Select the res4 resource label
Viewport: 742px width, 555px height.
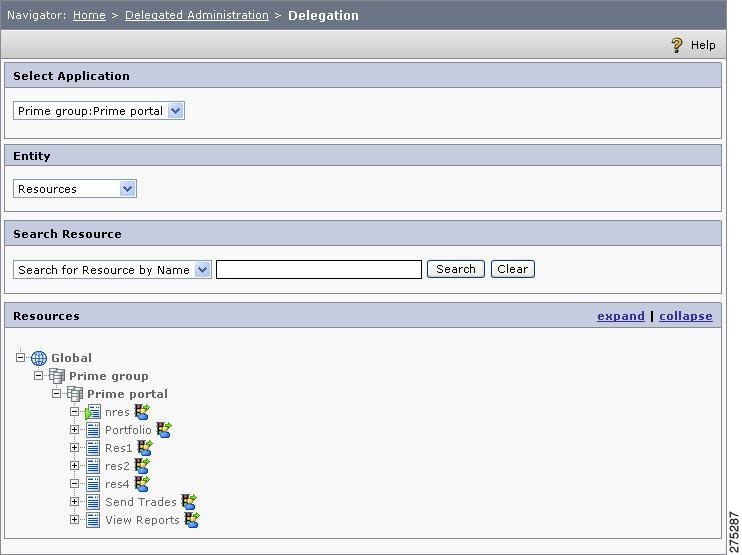pos(117,484)
